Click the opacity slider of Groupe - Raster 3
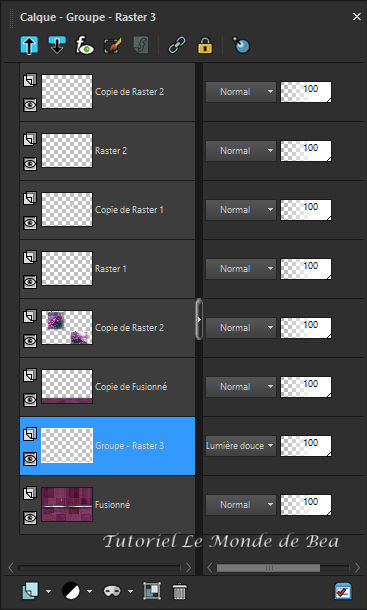Viewport: 367px width, 610px height. 306,446
